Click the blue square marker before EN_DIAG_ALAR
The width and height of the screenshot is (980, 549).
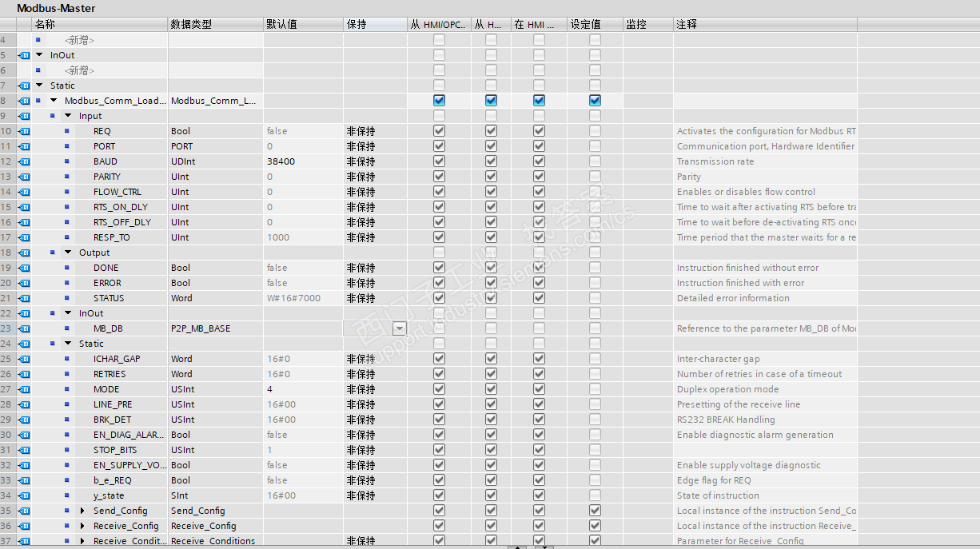pos(67,435)
